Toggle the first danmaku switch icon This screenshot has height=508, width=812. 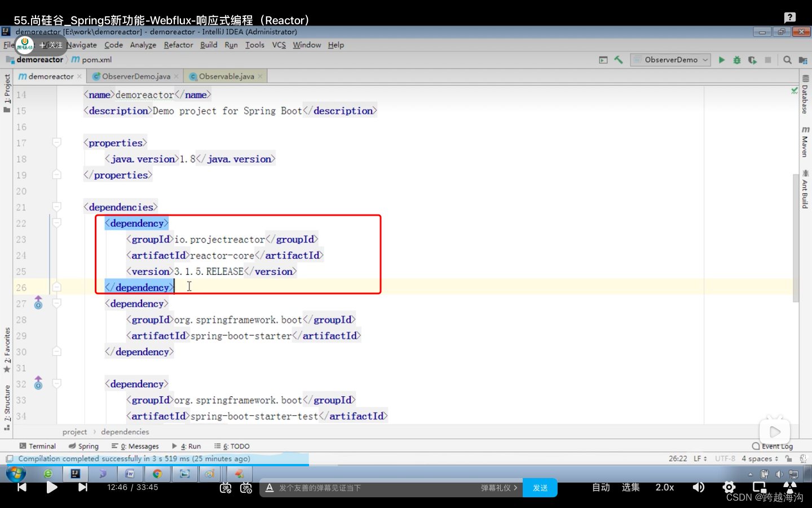[x=226, y=488]
